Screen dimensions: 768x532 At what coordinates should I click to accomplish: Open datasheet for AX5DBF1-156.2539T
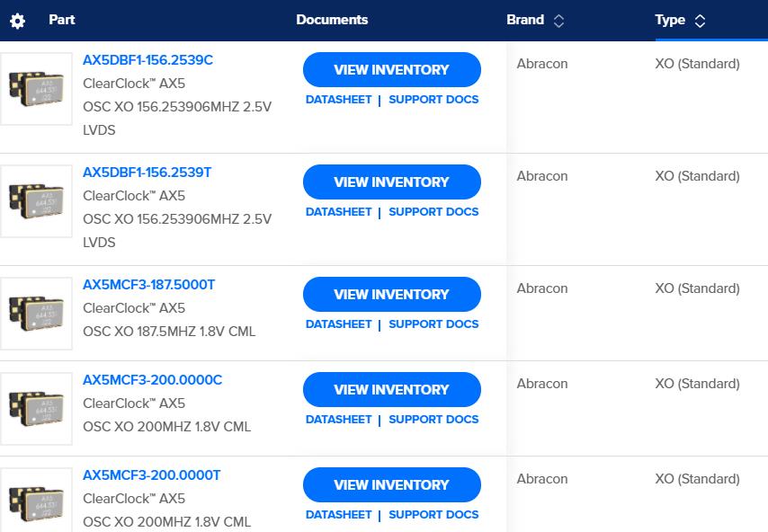(338, 212)
